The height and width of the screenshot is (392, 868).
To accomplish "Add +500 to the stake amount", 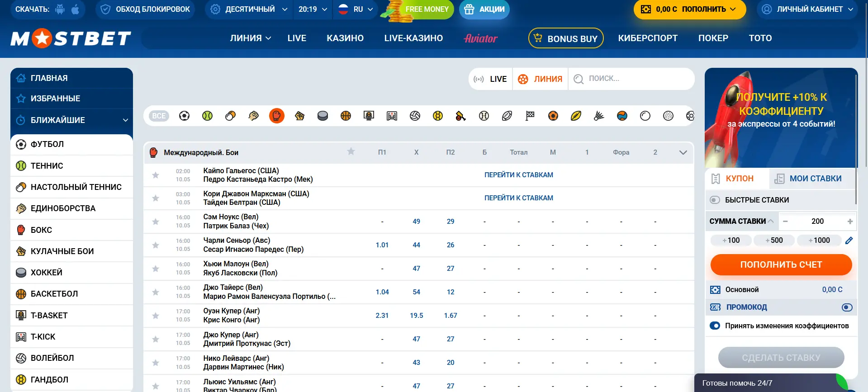I will [x=774, y=241].
